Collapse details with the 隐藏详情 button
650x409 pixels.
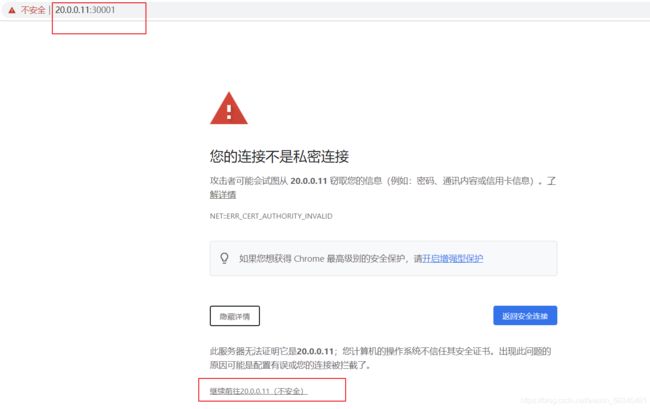click(x=234, y=316)
